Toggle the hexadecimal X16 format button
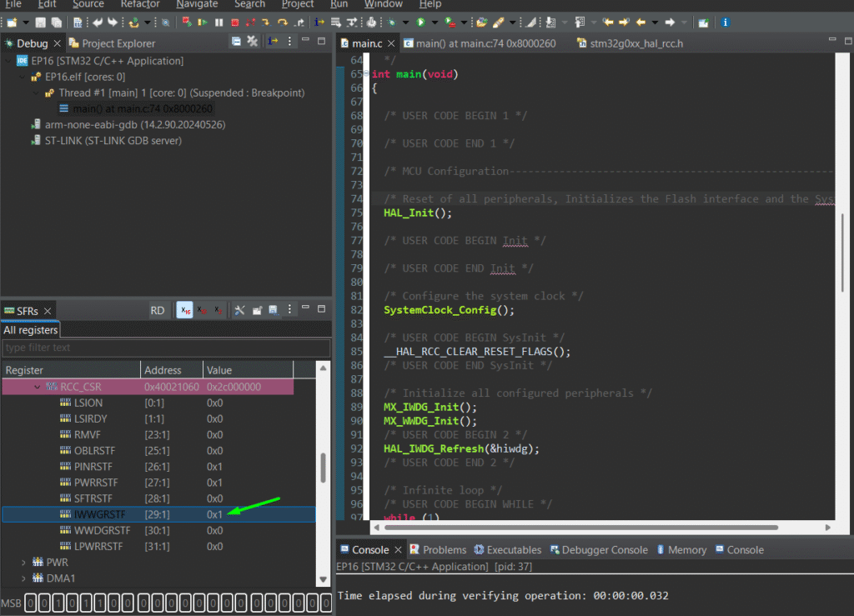The height and width of the screenshot is (616, 854). tap(184, 310)
